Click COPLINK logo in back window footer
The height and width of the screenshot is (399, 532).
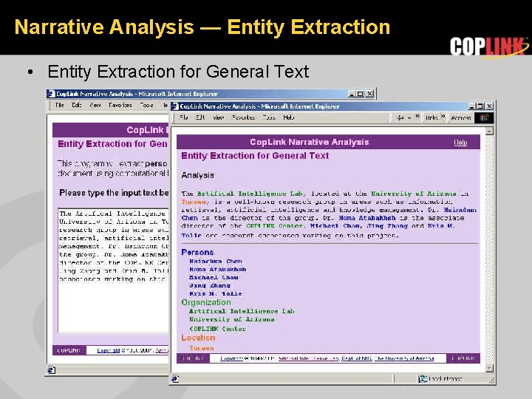tap(69, 350)
